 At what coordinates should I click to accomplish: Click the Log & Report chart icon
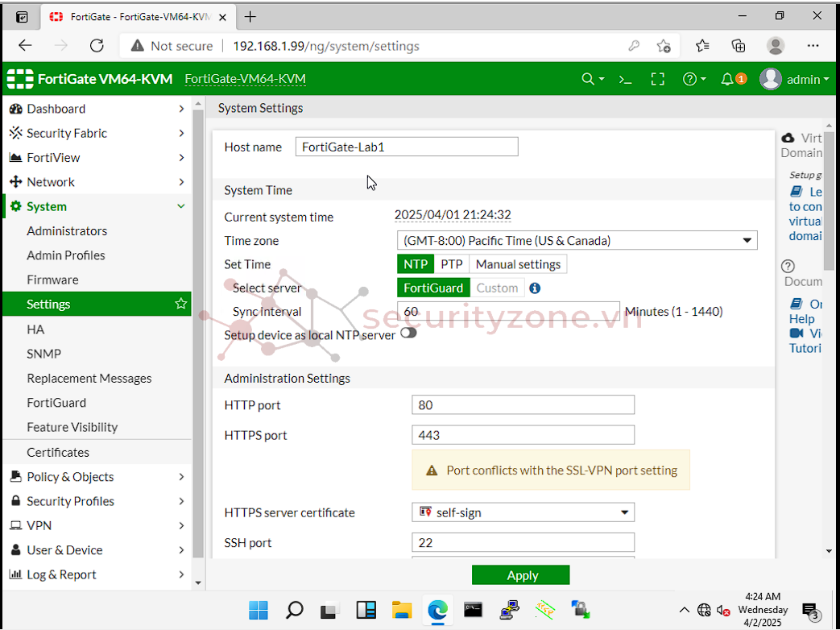[16, 574]
